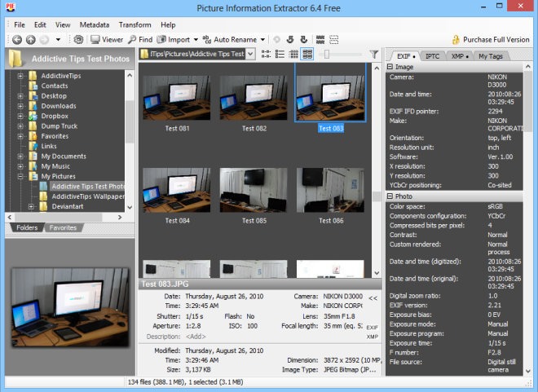This screenshot has height=392, width=538.
Task: Open the Metadata menu
Action: point(94,25)
